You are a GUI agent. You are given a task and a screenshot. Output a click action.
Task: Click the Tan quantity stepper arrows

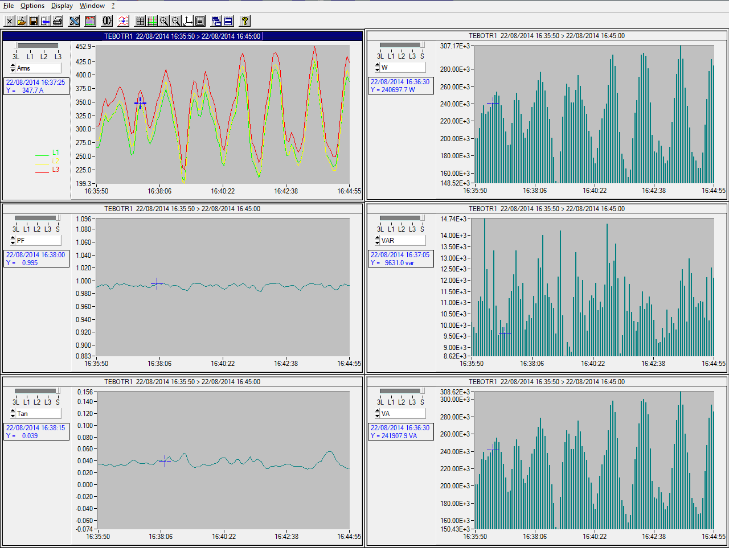(13, 414)
